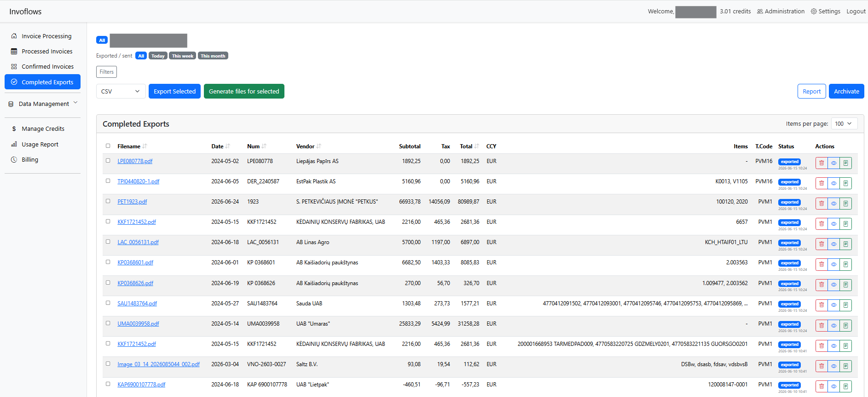Click the sort icon beside Total
The image size is (868, 397).
click(477, 146)
